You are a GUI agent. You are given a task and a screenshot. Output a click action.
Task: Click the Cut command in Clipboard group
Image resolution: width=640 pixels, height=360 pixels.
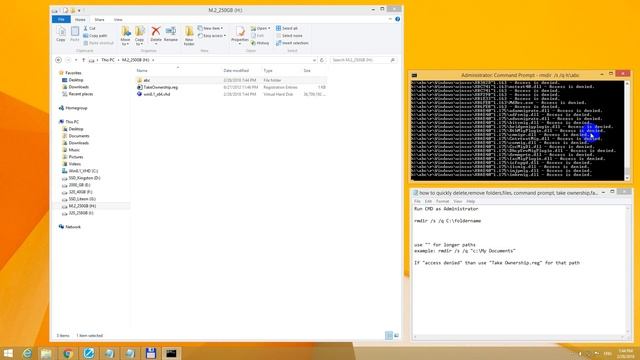tap(89, 28)
